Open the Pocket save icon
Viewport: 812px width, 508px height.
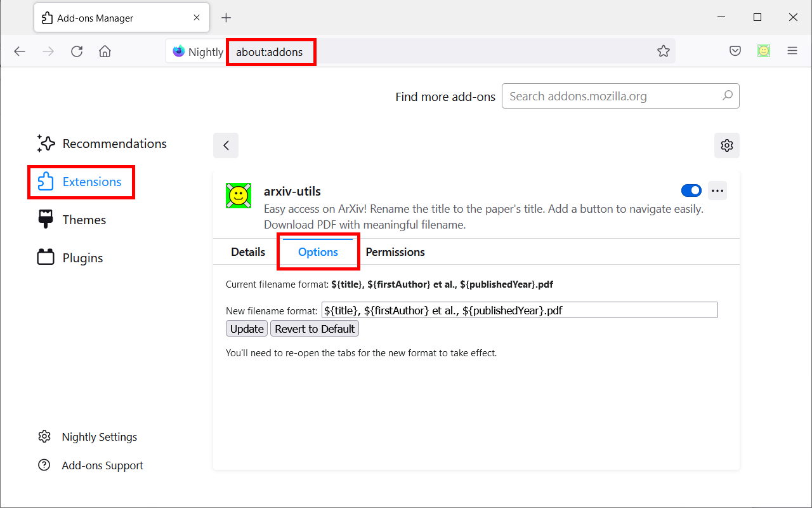[735, 51]
